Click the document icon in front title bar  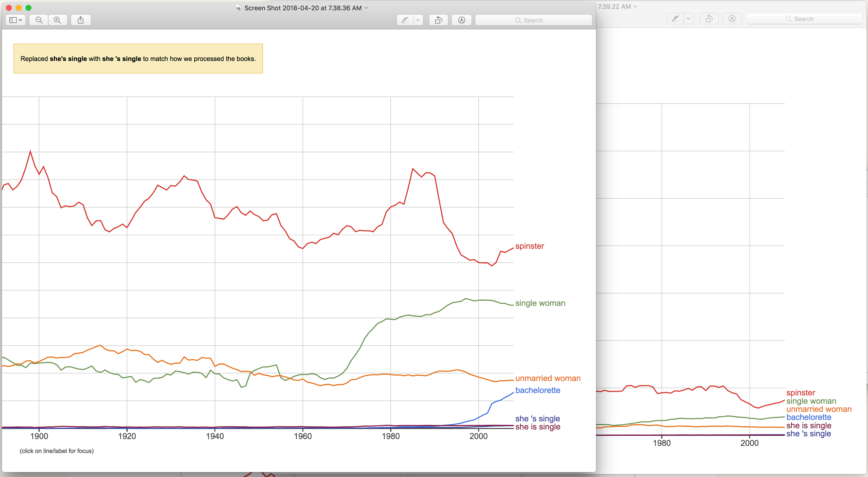point(238,8)
